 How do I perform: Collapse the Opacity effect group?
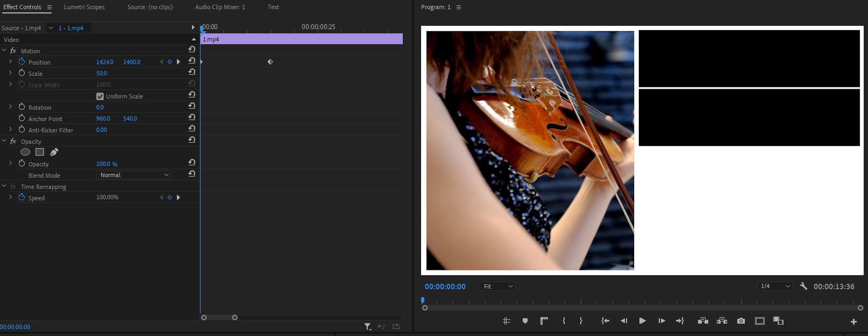point(4,141)
